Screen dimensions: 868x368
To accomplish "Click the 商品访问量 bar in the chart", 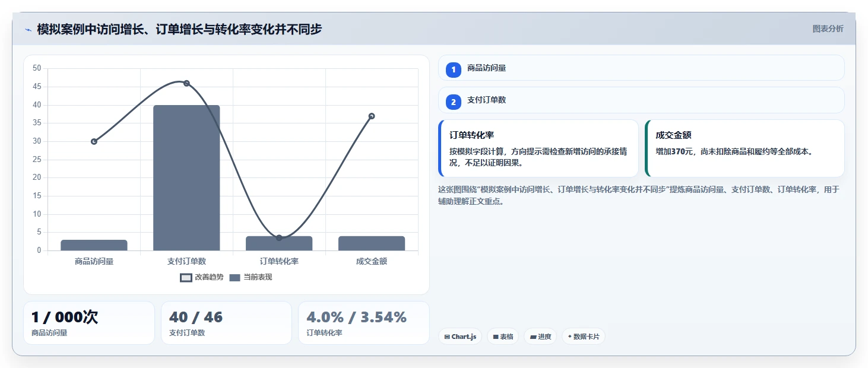I will pyautogui.click(x=94, y=245).
